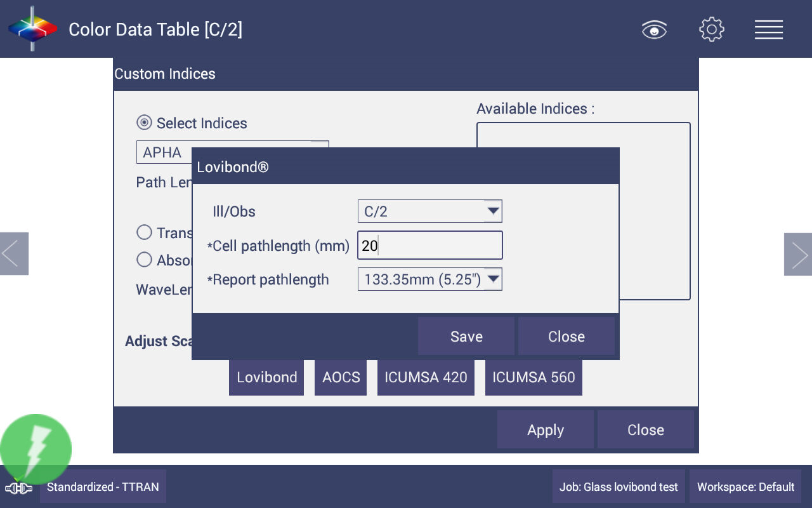Open settings via the gear icon
The width and height of the screenshot is (812, 508).
[x=712, y=29]
